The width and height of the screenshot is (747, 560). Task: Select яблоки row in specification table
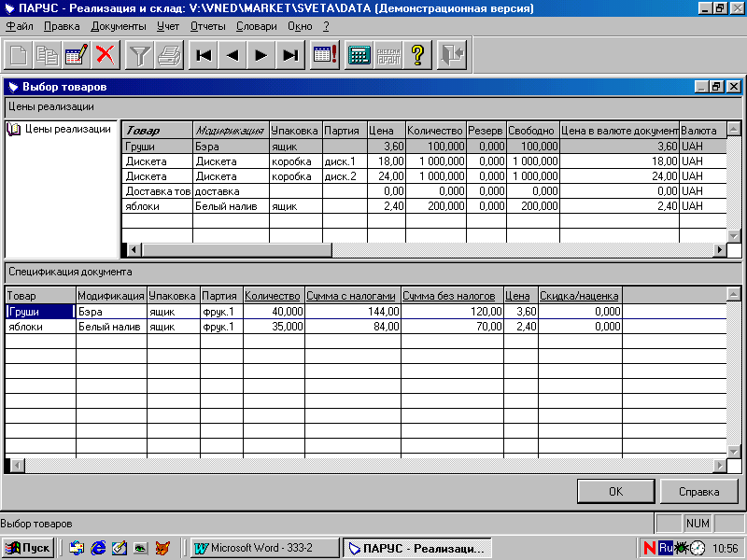(x=365, y=326)
